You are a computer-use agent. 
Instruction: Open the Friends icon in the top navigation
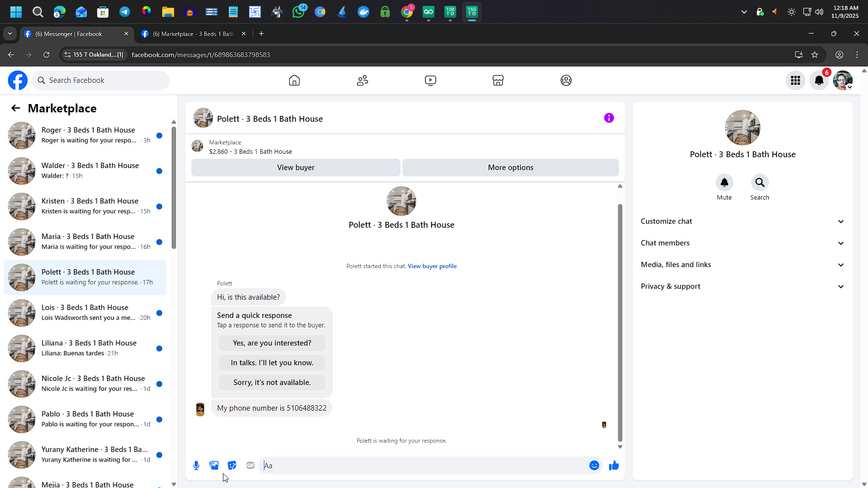coord(362,80)
